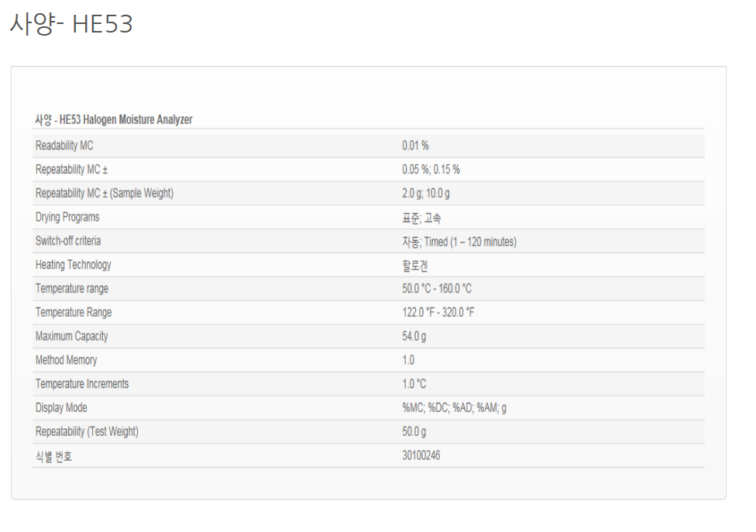Select the Maximum Capacity row label
Screen dimensions: 756x532
(x=72, y=337)
